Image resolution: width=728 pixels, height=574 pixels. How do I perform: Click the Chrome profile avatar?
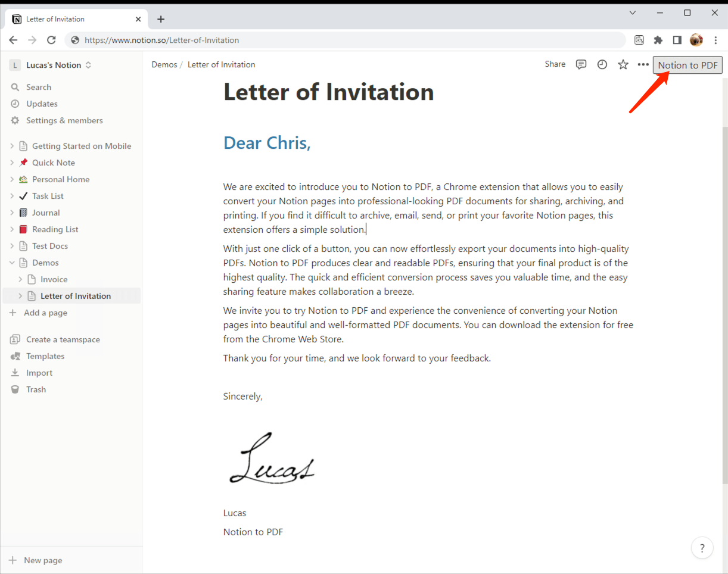[696, 40]
